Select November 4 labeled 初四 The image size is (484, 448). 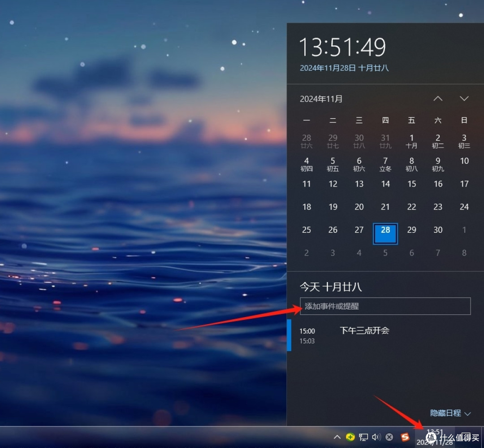point(307,165)
